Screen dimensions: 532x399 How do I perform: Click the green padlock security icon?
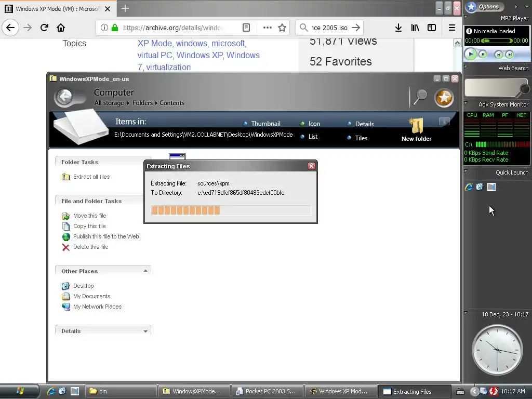(115, 28)
